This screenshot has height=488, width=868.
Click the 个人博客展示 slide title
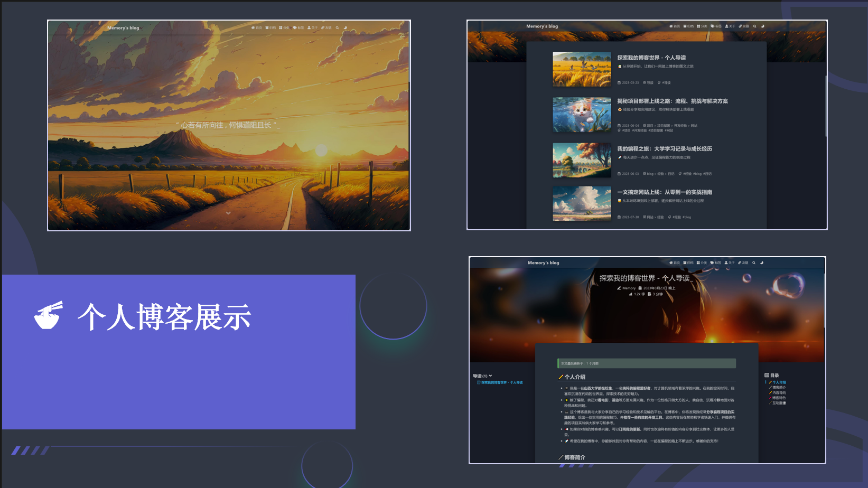(164, 317)
